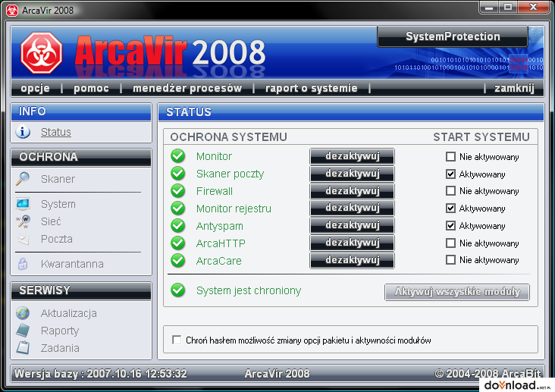Click green check icon beside System jest chroniony

coord(177,290)
